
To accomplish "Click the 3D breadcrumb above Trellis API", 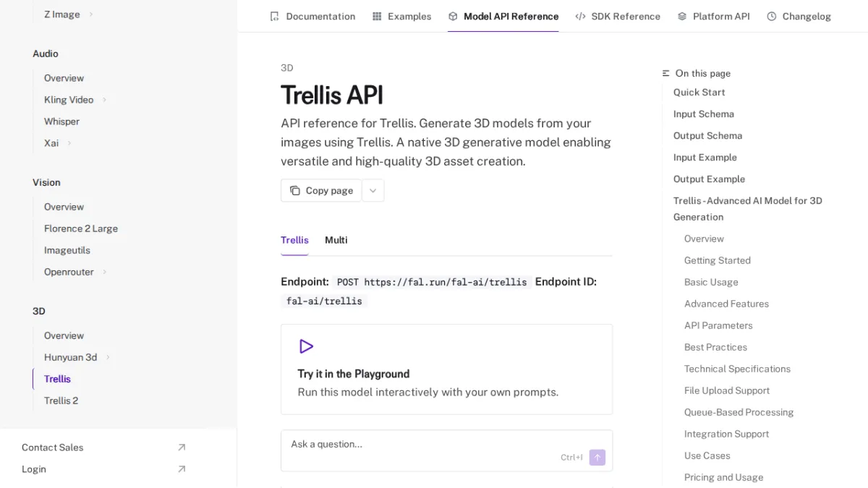I will click(287, 68).
